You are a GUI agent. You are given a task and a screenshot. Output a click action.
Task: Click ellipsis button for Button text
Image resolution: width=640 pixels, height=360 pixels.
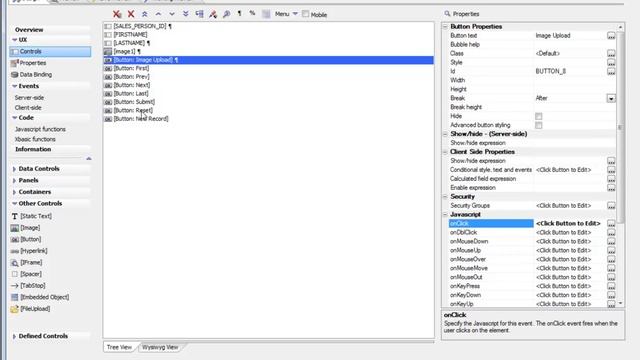click(611, 36)
